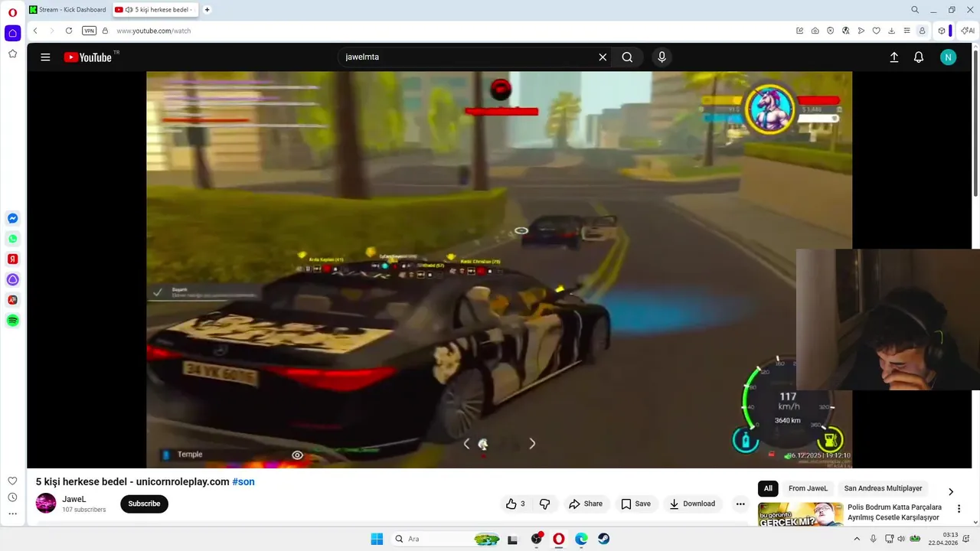This screenshot has width=980, height=551.
Task: Open My Flow send icon
Action: (x=861, y=31)
